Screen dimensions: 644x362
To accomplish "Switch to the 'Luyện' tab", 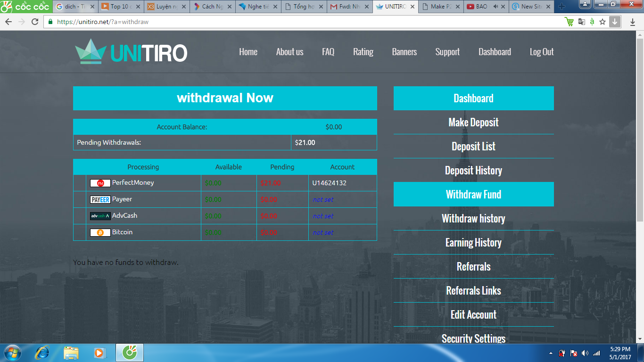I will point(166,7).
